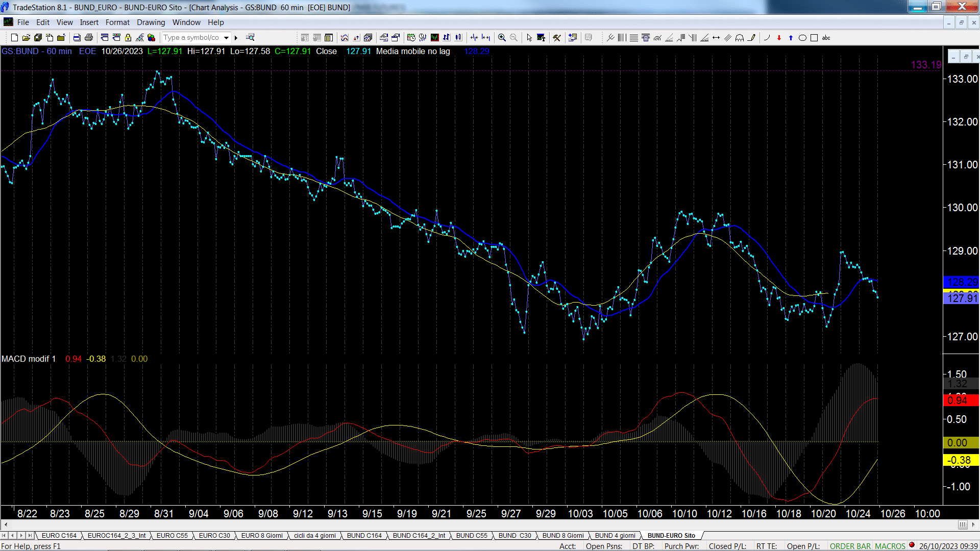Click the Print icon in toolbar
This screenshot has height=551, width=980.
coord(89,38)
